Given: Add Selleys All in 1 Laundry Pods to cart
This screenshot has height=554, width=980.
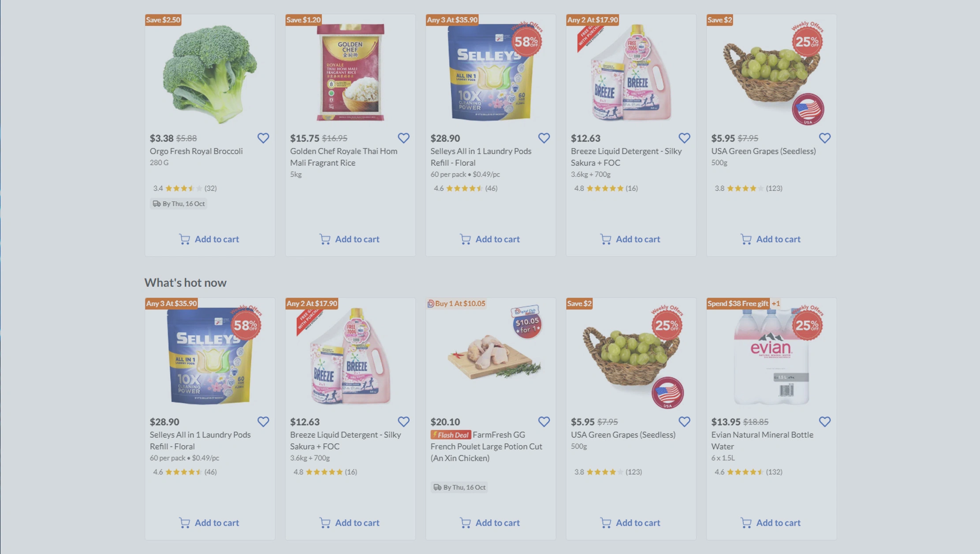Looking at the screenshot, I should (490, 239).
